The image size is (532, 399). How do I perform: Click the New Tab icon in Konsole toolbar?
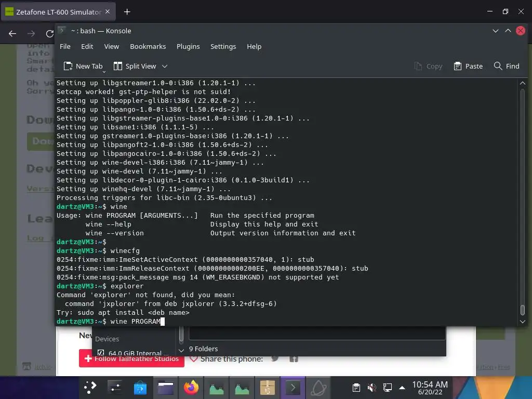click(68, 66)
